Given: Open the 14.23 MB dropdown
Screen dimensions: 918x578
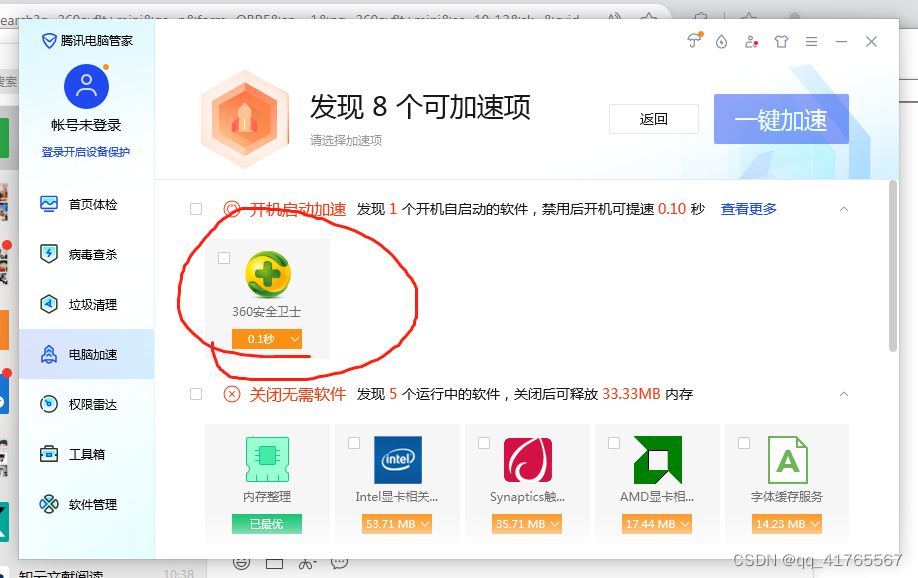Looking at the screenshot, I should pos(787,524).
